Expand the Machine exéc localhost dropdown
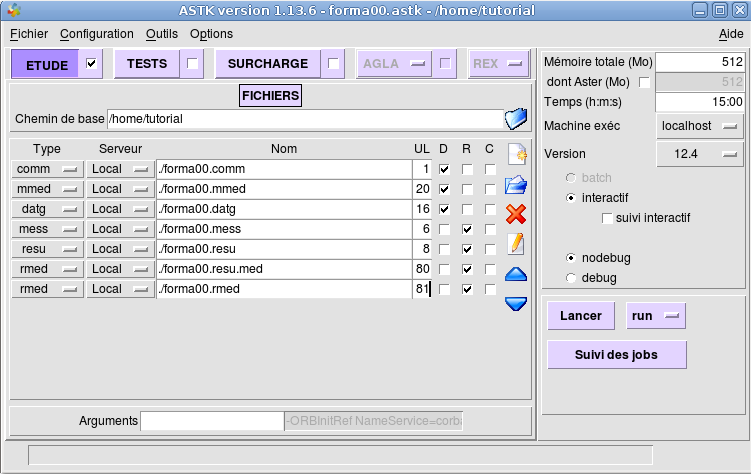751x474 pixels. point(700,126)
